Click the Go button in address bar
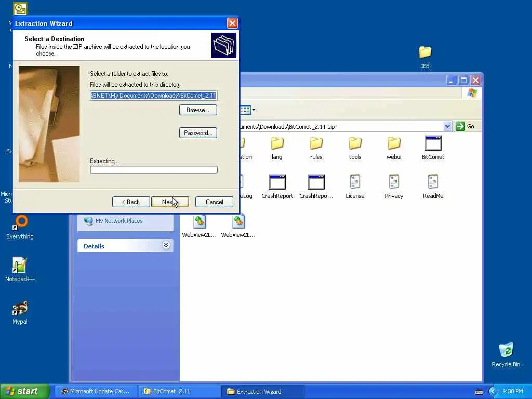The width and height of the screenshot is (532, 399). pyautogui.click(x=465, y=127)
